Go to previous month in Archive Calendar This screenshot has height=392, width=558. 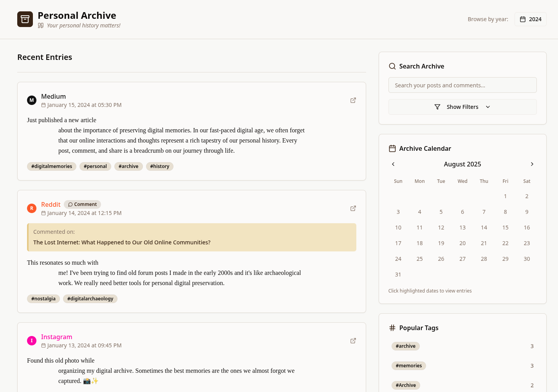[x=393, y=164]
